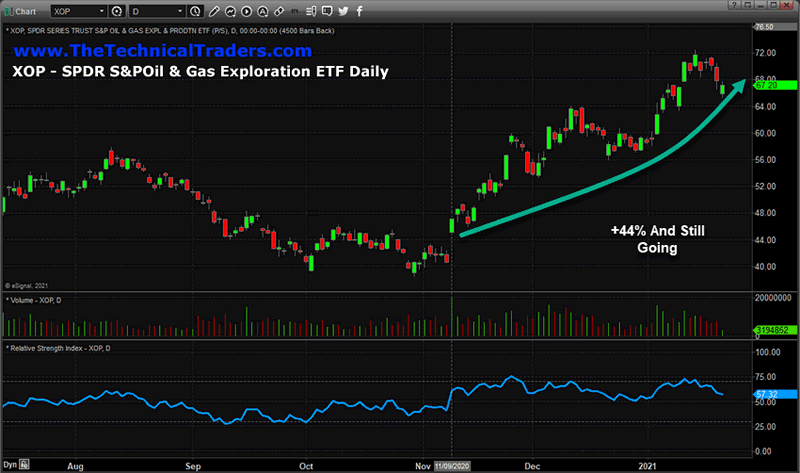Select the pencil drawing tool

[x=214, y=11]
